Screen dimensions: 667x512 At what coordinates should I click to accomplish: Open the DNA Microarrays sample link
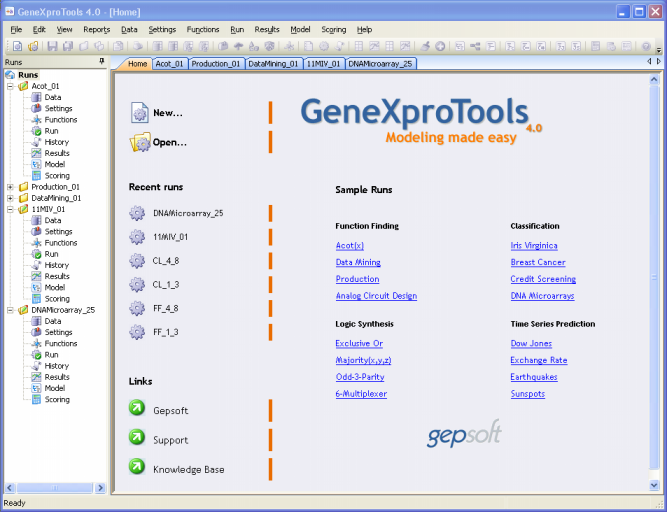pyautogui.click(x=542, y=296)
